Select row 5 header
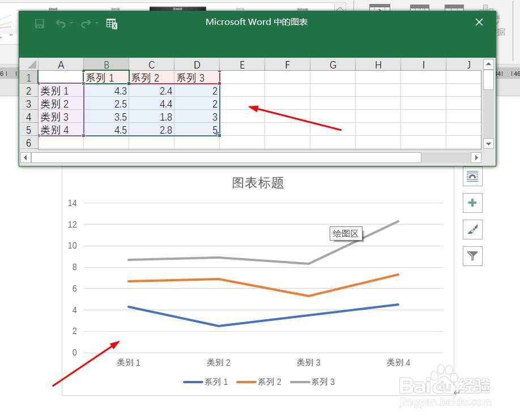Screen dimensions: 520x420 pos(29,130)
